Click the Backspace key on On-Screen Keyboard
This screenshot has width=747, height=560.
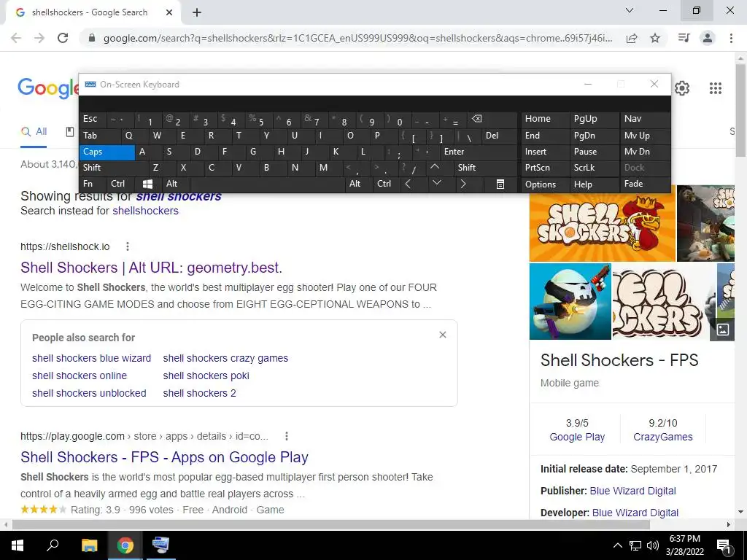pos(492,119)
